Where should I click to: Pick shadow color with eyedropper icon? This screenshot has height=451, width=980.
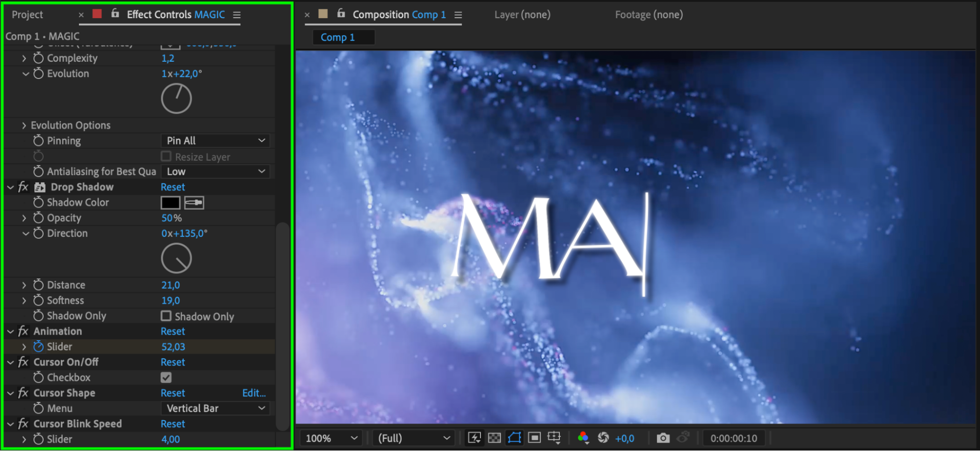tap(194, 202)
